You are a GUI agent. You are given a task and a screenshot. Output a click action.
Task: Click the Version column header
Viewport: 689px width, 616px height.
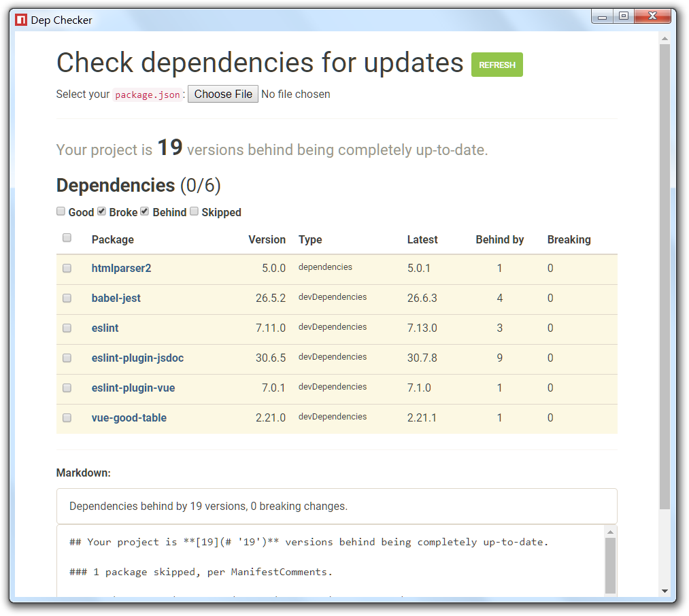[x=267, y=239]
